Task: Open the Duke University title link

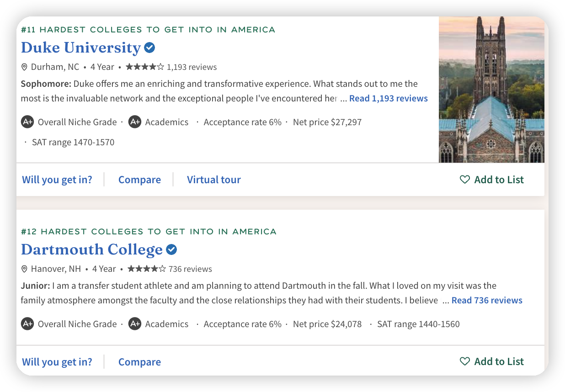Action: 81,48
